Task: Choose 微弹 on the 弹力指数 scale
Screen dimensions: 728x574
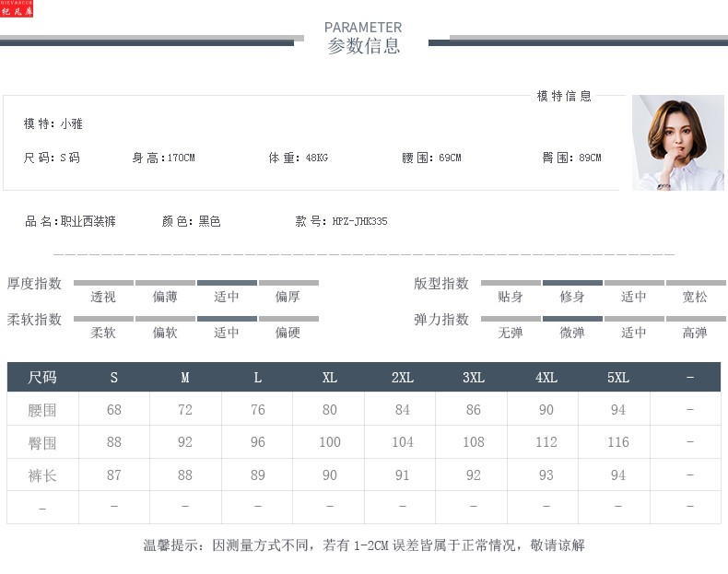Action: [x=572, y=333]
